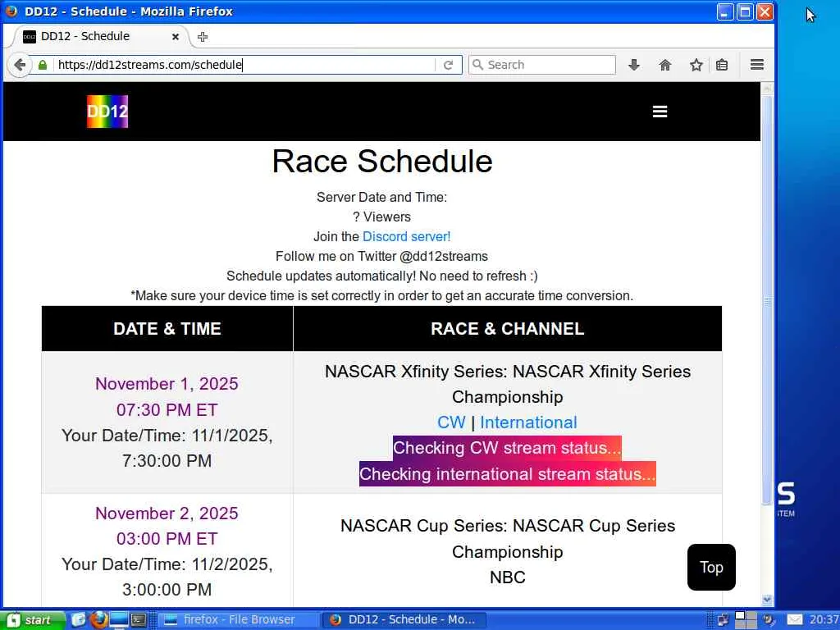The height and width of the screenshot is (630, 840).
Task: Go back with the browser back arrow
Action: click(20, 65)
